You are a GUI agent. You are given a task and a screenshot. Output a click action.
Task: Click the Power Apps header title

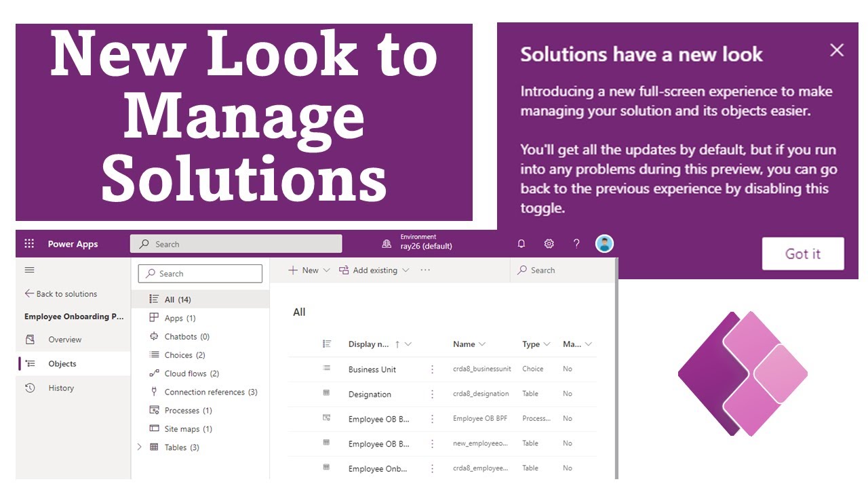pyautogui.click(x=73, y=244)
